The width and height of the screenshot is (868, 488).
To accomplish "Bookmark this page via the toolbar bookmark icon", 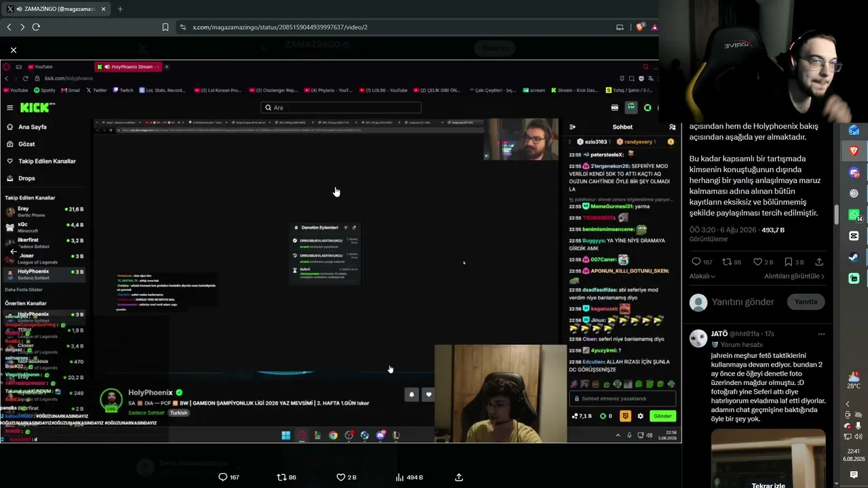I will click(x=165, y=27).
